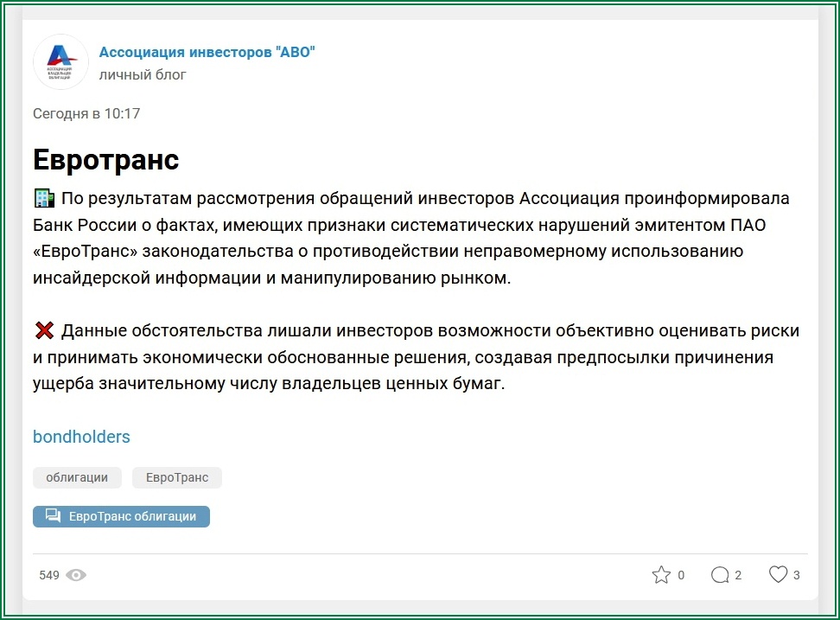840x620 pixels.
Task: Open the АВО association avatar logo
Action: click(x=60, y=62)
